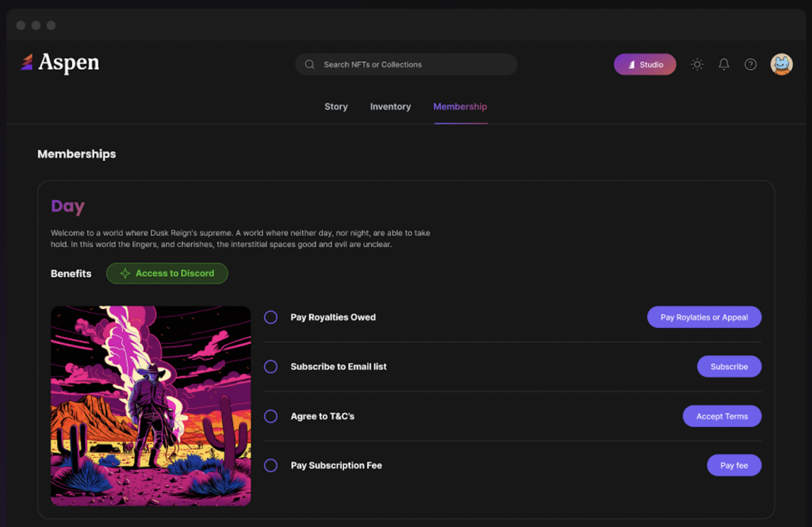Open notifications with the bell icon
This screenshot has width=812, height=527.
(723, 64)
